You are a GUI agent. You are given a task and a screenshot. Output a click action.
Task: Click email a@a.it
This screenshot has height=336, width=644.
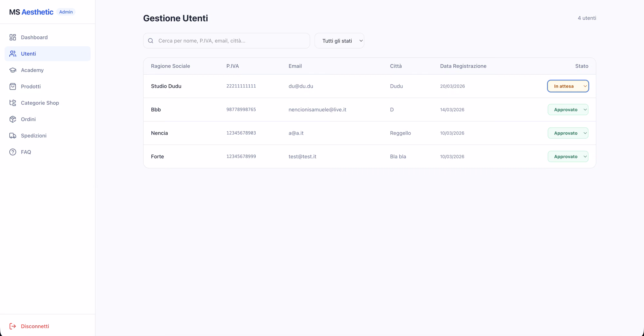[296, 133]
